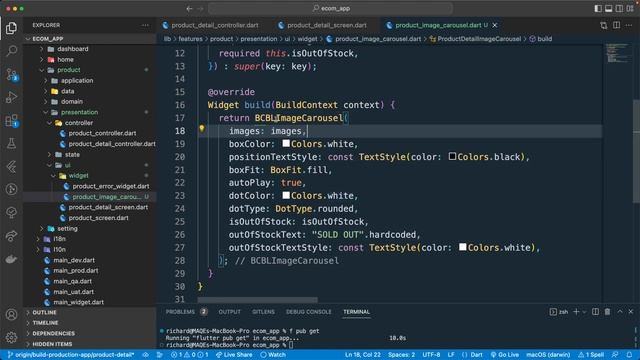Click the Split Terminal icon
Screen dimensions: 640x360
pos(596,312)
